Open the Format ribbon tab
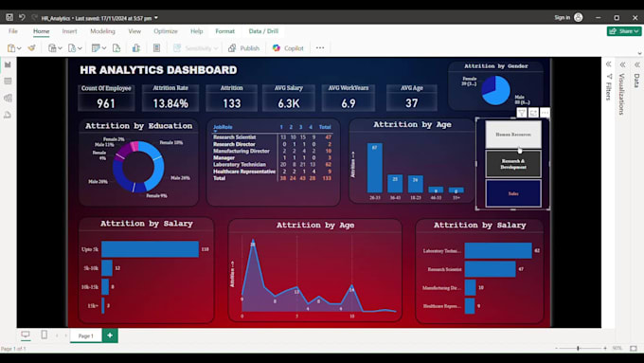The width and height of the screenshot is (644, 363). pos(224,31)
